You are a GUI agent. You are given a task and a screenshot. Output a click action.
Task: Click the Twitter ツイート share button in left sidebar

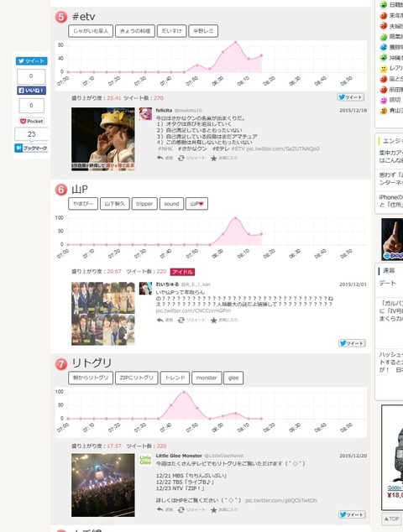[x=31, y=61]
